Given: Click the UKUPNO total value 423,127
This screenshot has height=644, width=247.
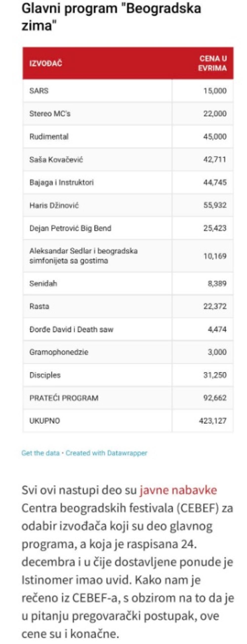Looking at the screenshot, I should tap(212, 421).
